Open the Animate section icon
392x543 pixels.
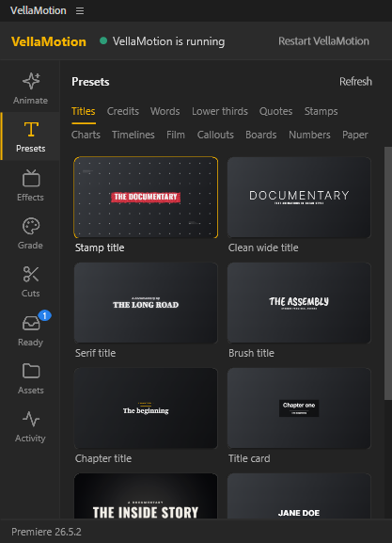[x=31, y=81]
